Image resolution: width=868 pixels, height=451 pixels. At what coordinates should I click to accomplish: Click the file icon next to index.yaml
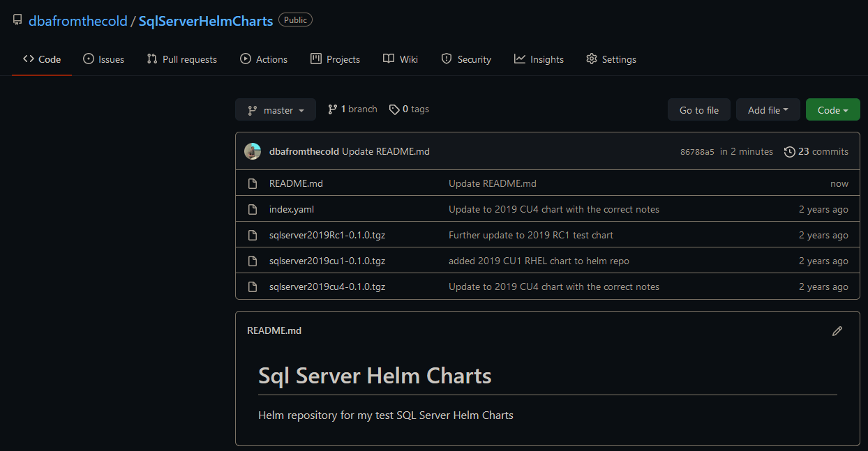(253, 209)
